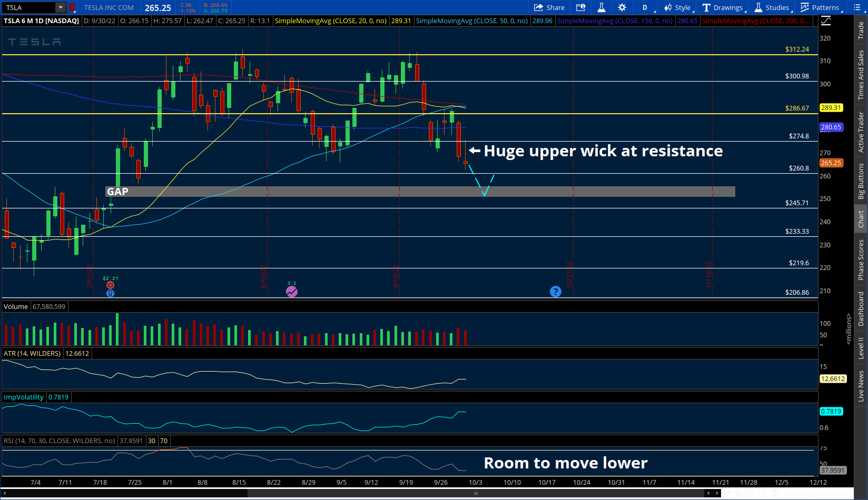Click the 11/18/22 expiration date marker
Screen dimensions: 868x500
point(709,275)
